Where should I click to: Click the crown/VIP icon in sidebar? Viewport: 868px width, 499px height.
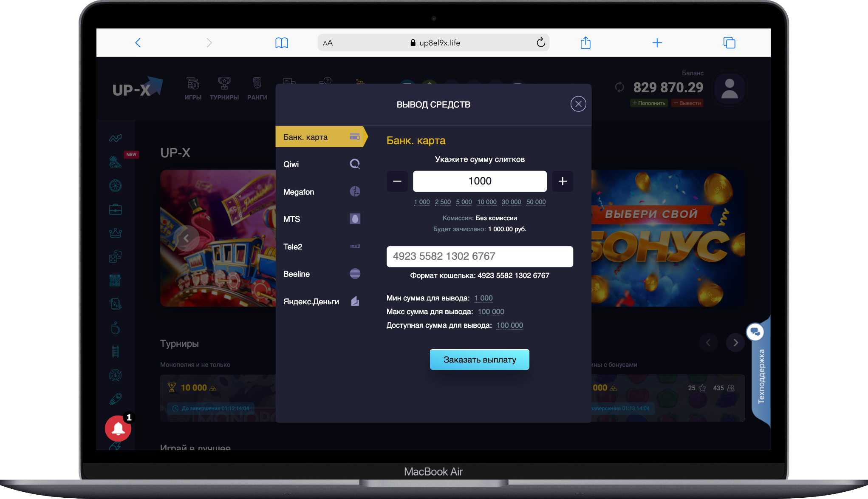pos(115,232)
